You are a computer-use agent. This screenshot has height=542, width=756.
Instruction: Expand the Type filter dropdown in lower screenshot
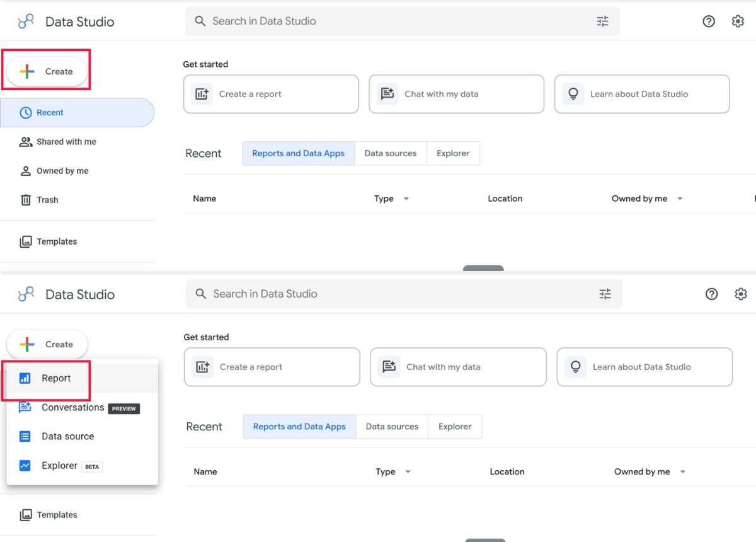(408, 471)
